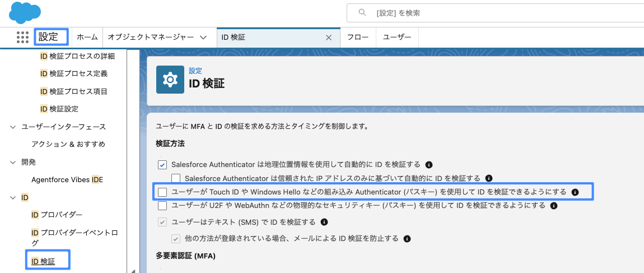Switch to the フロー tab

358,38
